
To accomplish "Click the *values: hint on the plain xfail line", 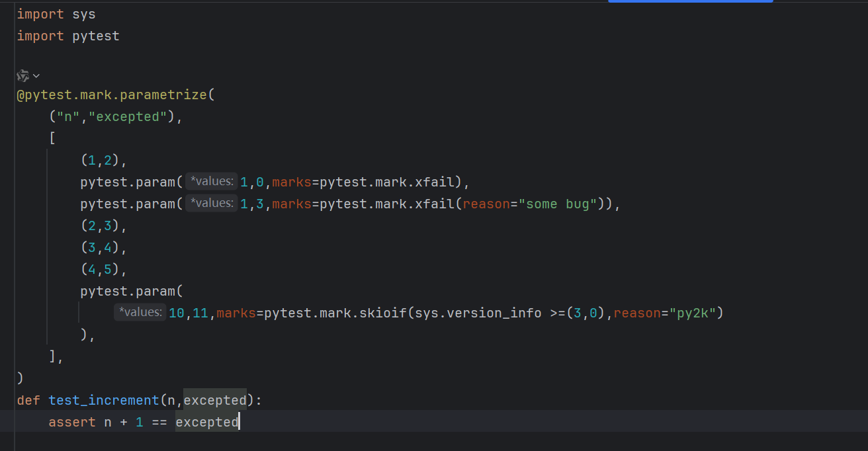I will (x=211, y=182).
